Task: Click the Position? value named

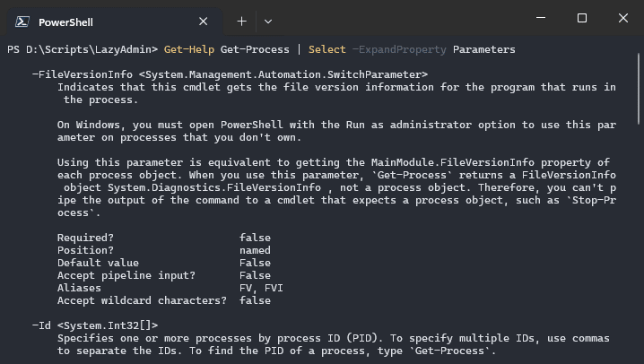Action: (255, 250)
